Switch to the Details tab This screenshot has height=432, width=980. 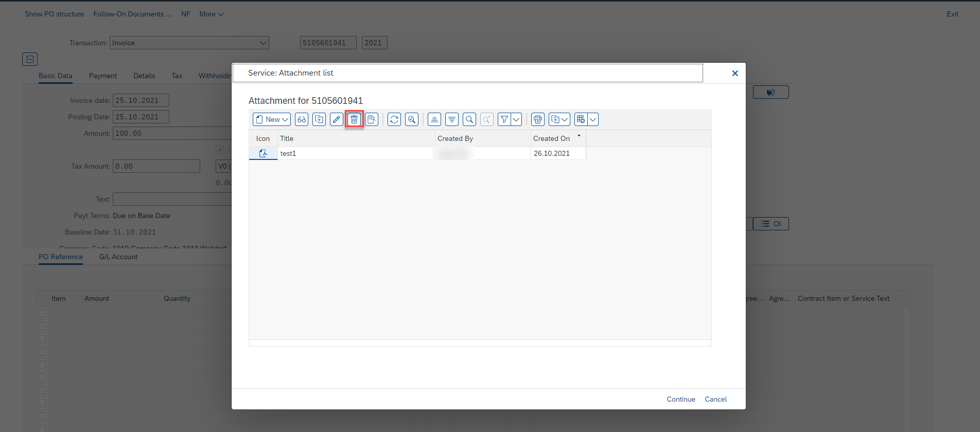point(144,76)
